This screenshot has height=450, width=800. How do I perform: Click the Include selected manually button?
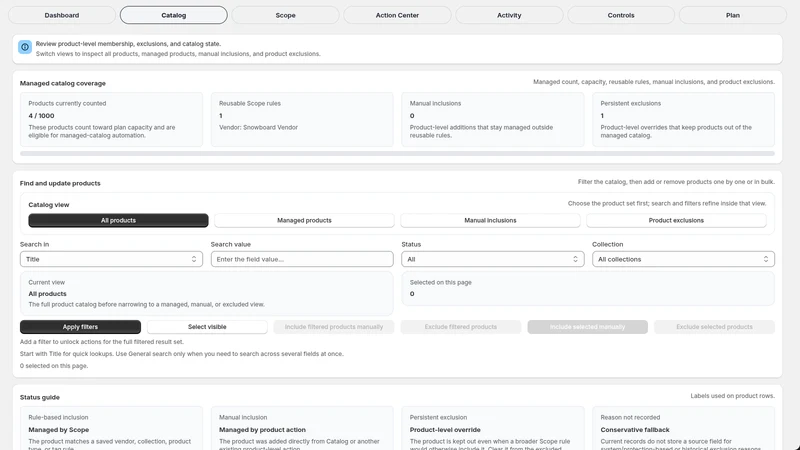pos(587,327)
